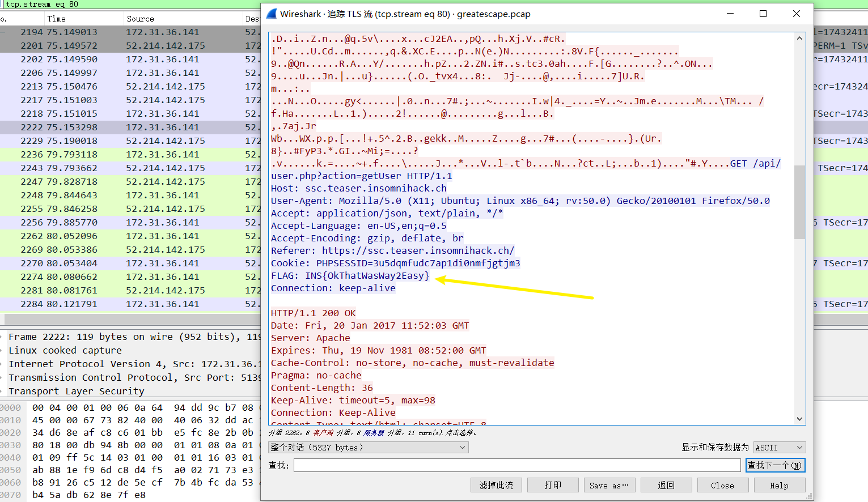Select the Transport Layer Security tree row
The height and width of the screenshot is (502, 868).
click(130, 391)
